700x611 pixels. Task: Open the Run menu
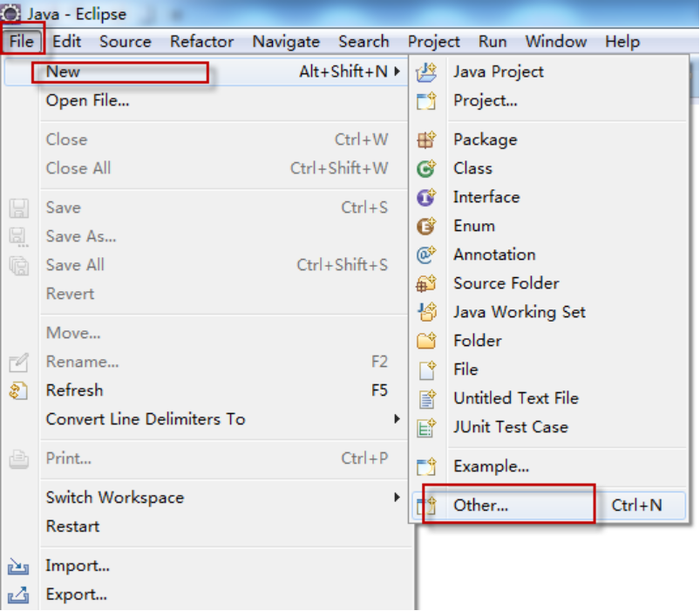(493, 42)
